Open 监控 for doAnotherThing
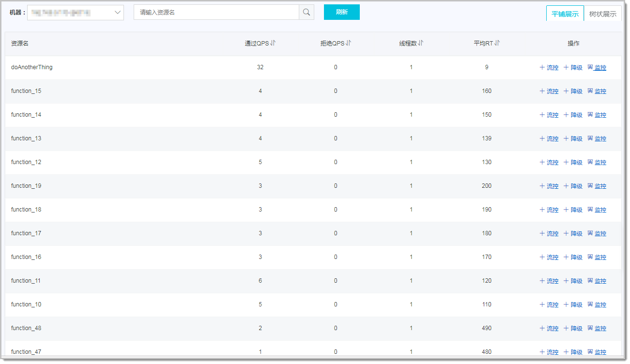 (597, 68)
